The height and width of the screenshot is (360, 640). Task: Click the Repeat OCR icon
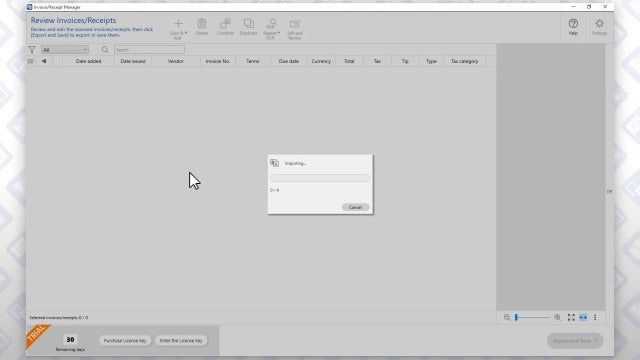click(271, 24)
